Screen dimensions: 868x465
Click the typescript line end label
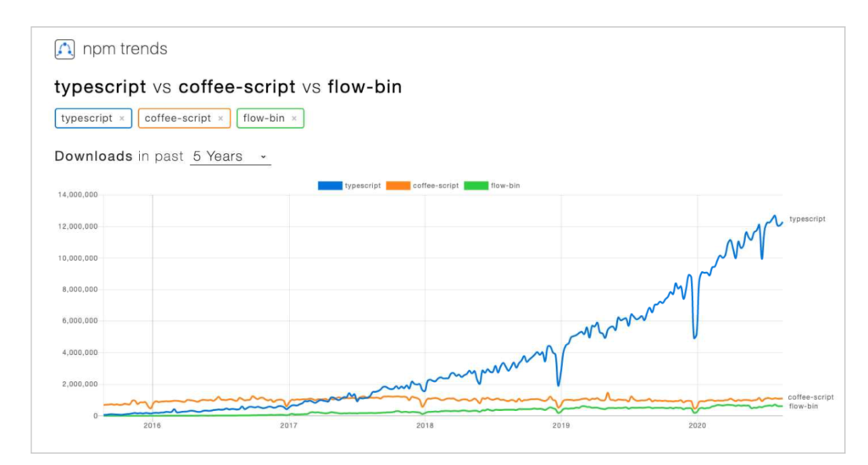pyautogui.click(x=807, y=219)
